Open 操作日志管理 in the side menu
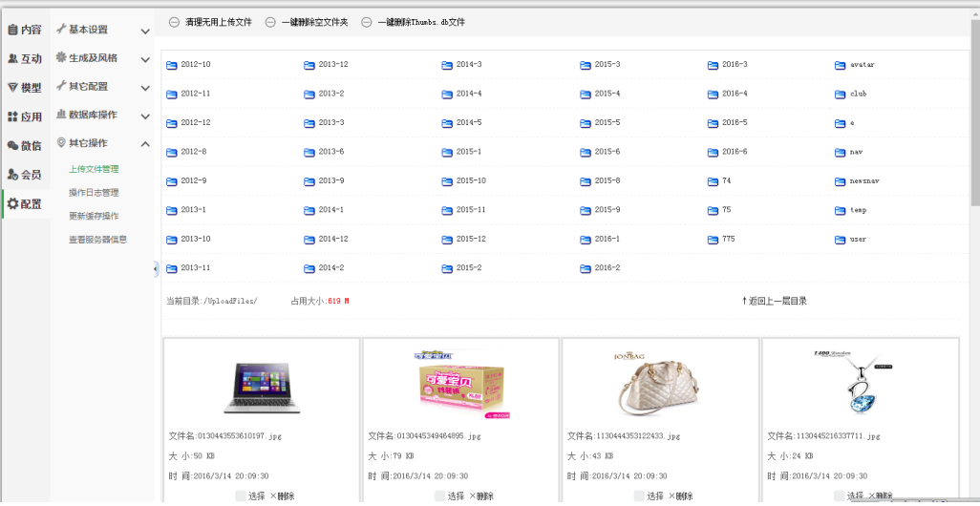 tap(94, 193)
